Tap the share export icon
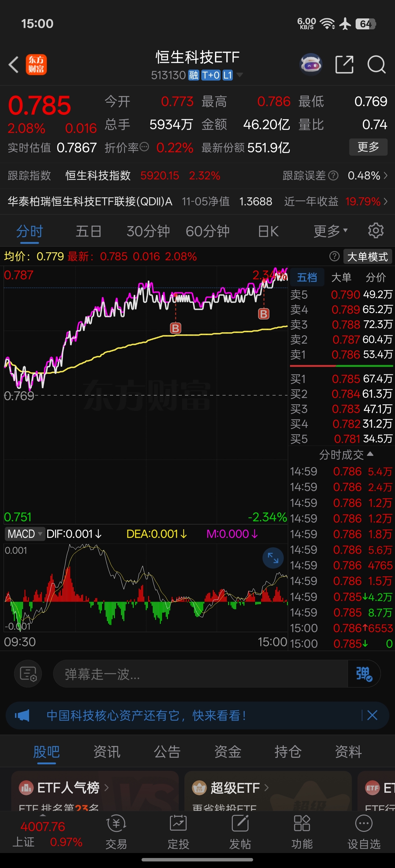Viewport: 395px width, 868px height. point(344,64)
